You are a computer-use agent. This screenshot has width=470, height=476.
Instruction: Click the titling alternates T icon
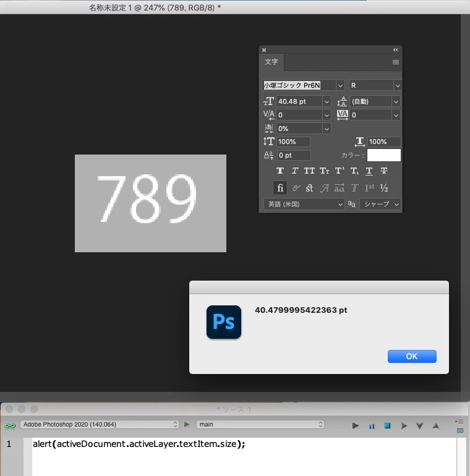(354, 188)
